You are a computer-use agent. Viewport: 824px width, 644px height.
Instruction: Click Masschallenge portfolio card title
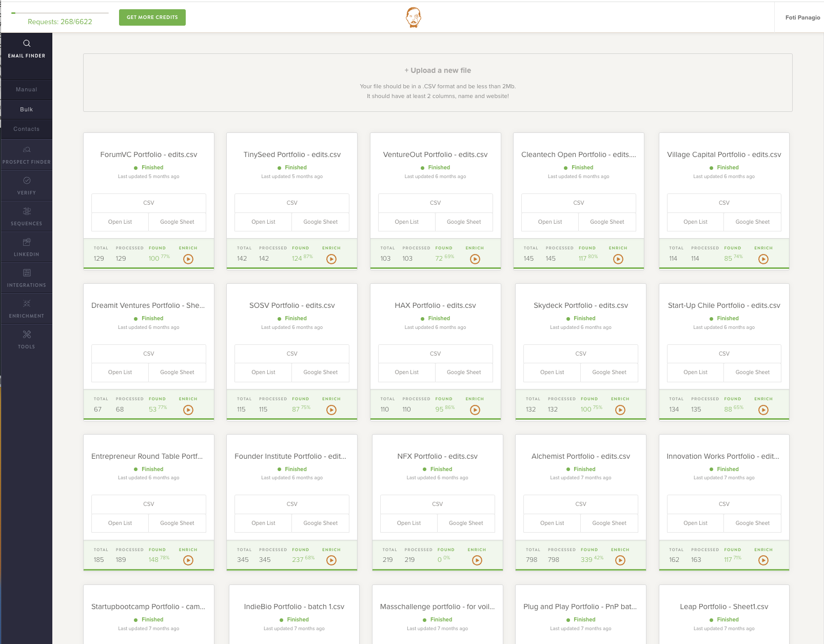click(x=438, y=607)
